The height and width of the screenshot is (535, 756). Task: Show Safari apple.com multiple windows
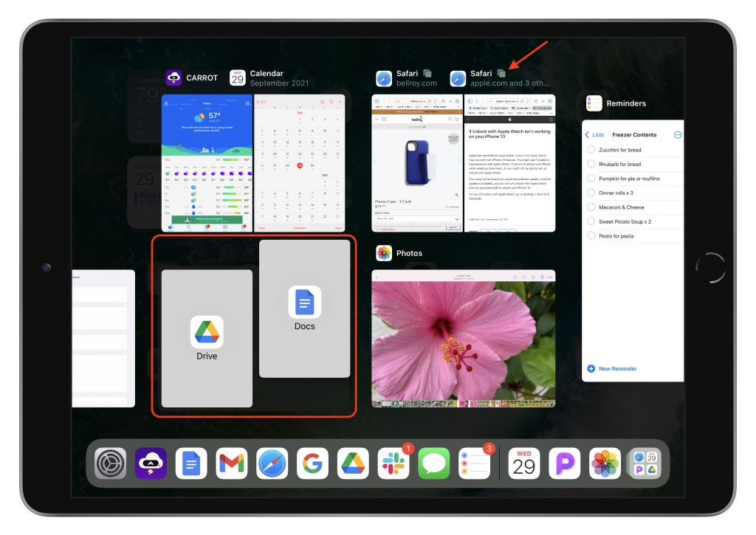(502, 74)
